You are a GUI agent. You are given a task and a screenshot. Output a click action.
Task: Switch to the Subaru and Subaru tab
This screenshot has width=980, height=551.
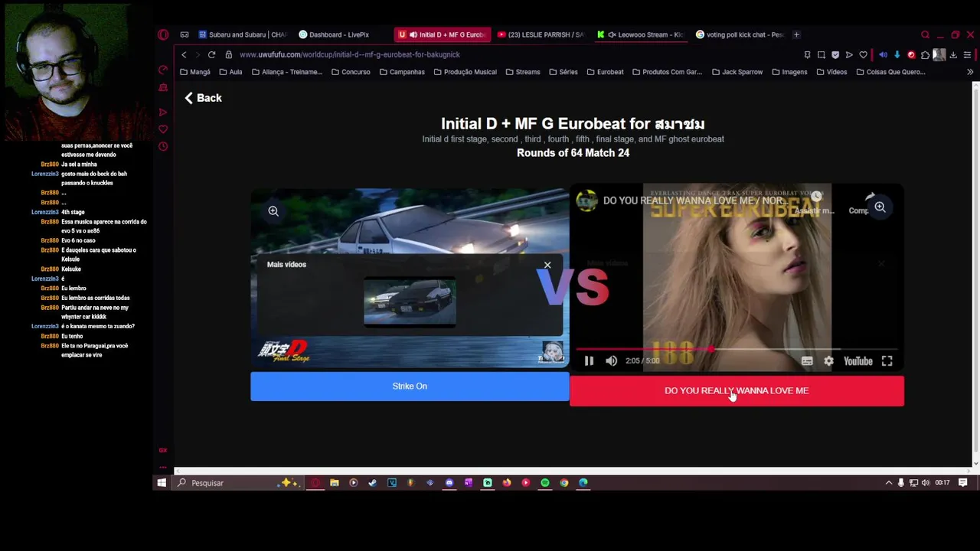coord(243,34)
